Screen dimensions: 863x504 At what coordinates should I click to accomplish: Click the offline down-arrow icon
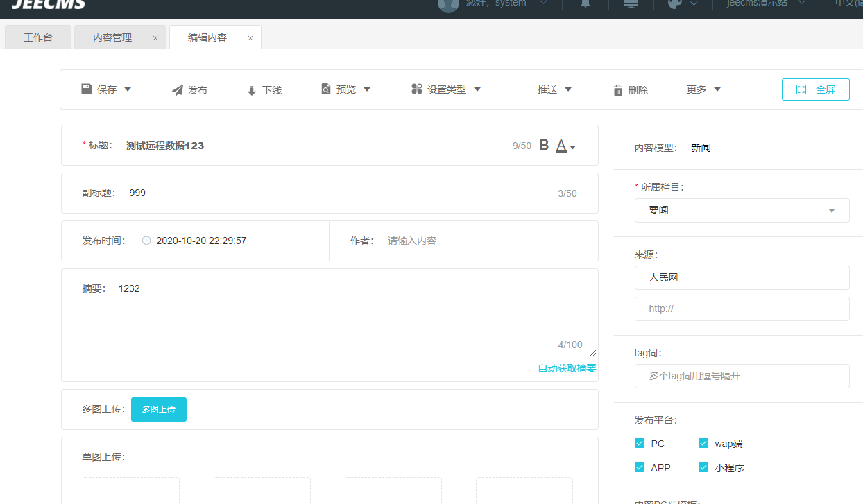coord(252,90)
